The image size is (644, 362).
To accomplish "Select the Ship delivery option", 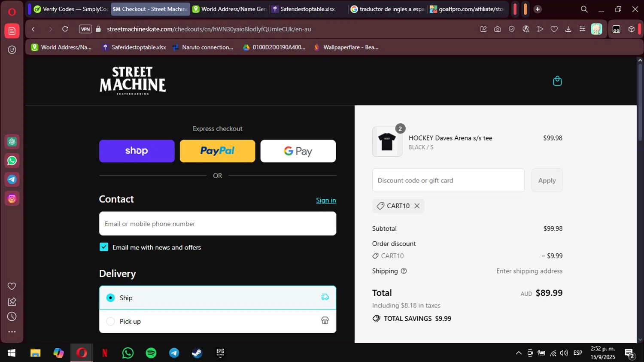I will coord(218,298).
